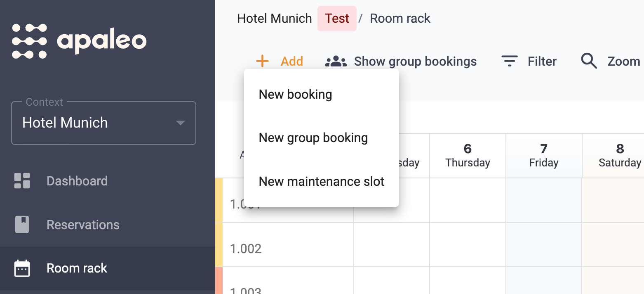Select the 7 Friday column header

tap(544, 156)
